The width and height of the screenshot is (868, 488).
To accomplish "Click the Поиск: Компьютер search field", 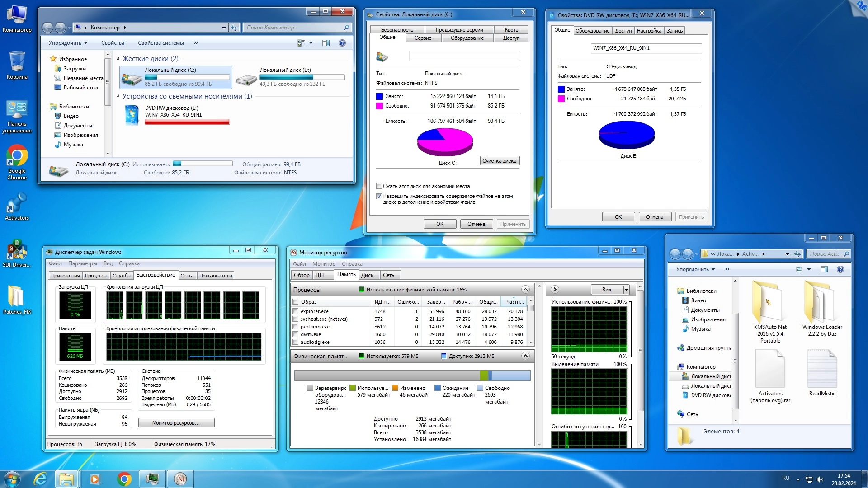I will point(294,28).
